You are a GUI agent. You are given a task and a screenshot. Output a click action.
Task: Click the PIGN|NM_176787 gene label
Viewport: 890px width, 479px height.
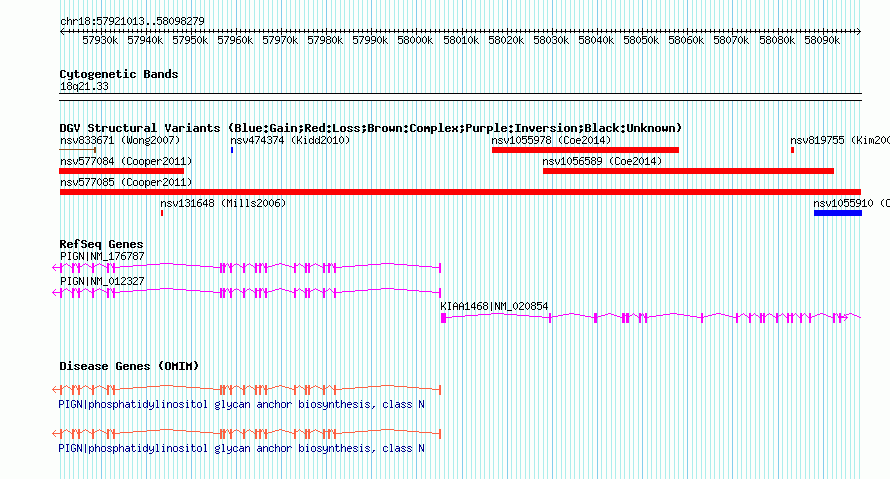click(x=102, y=257)
